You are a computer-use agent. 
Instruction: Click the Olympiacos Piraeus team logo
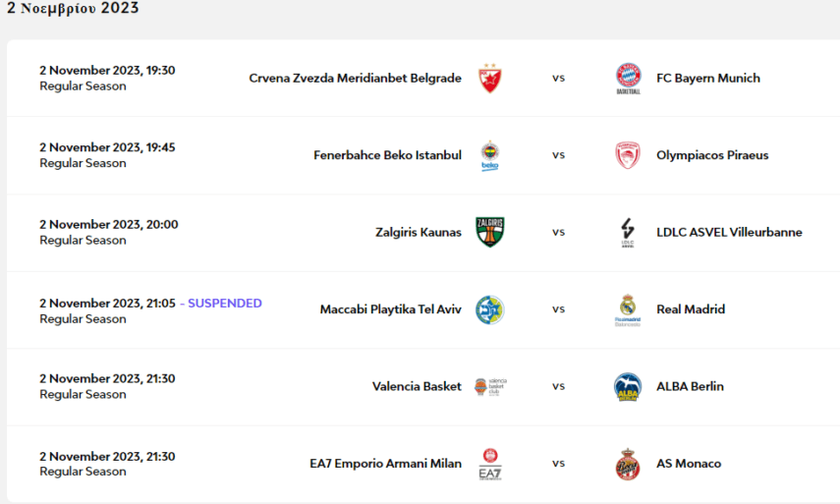[628, 155]
